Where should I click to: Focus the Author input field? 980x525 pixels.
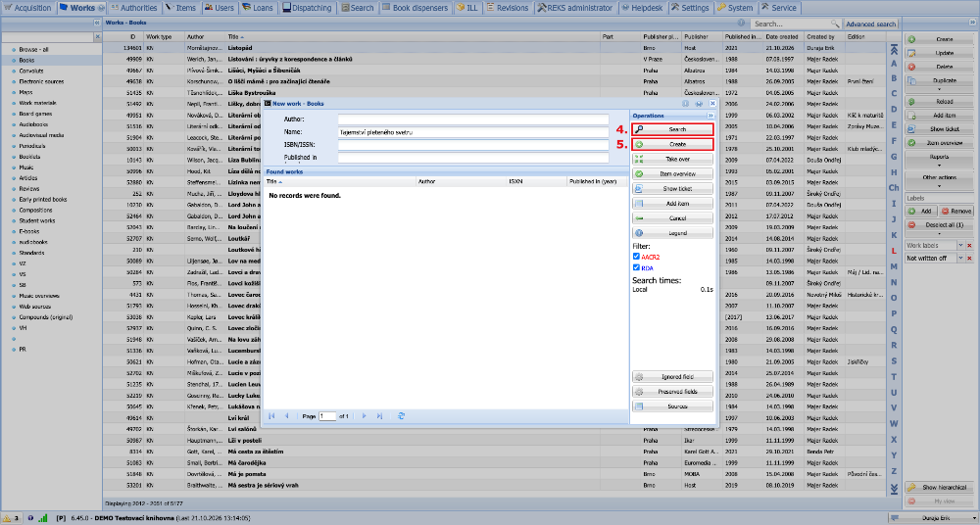473,119
